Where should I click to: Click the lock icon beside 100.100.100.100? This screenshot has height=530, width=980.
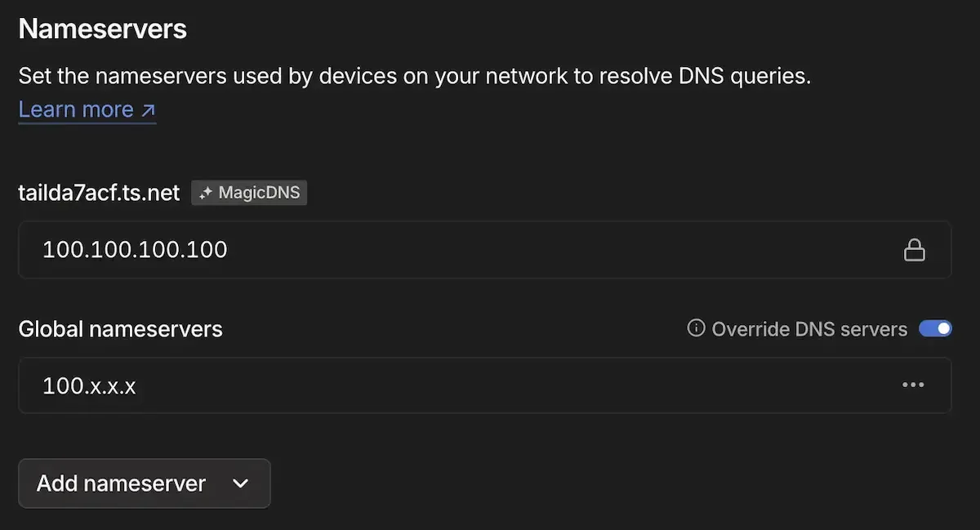(914, 250)
